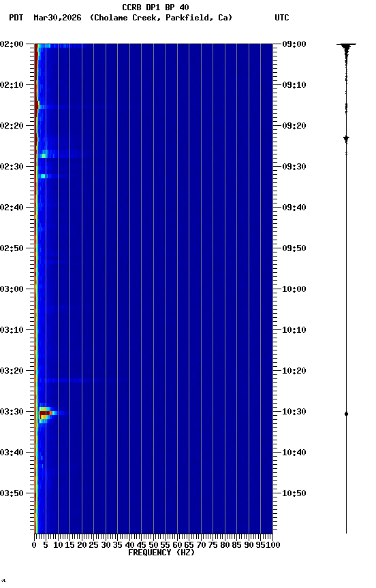Click the '03:30' PDT time label

[12, 412]
